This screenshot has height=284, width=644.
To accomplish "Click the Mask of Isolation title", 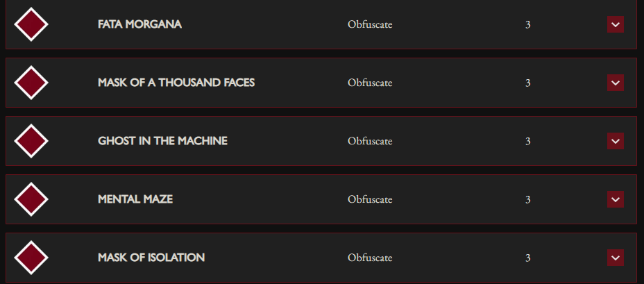I will tap(151, 258).
